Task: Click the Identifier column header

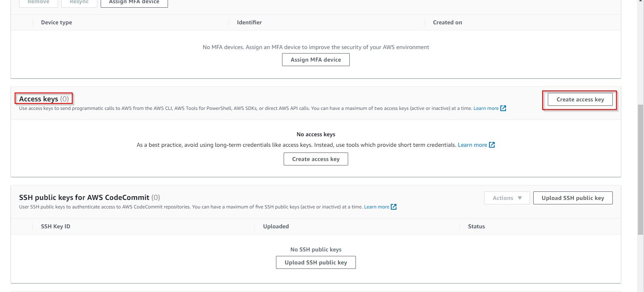Action: 249,22
